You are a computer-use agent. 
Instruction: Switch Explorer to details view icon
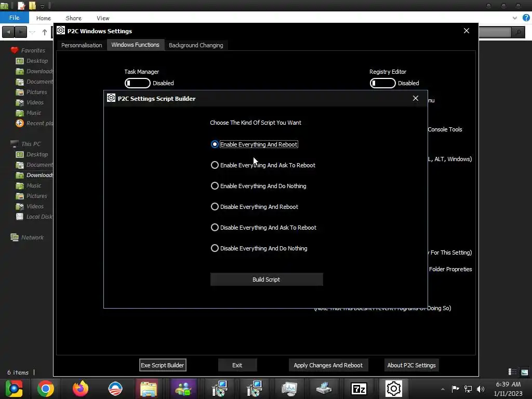point(512,372)
